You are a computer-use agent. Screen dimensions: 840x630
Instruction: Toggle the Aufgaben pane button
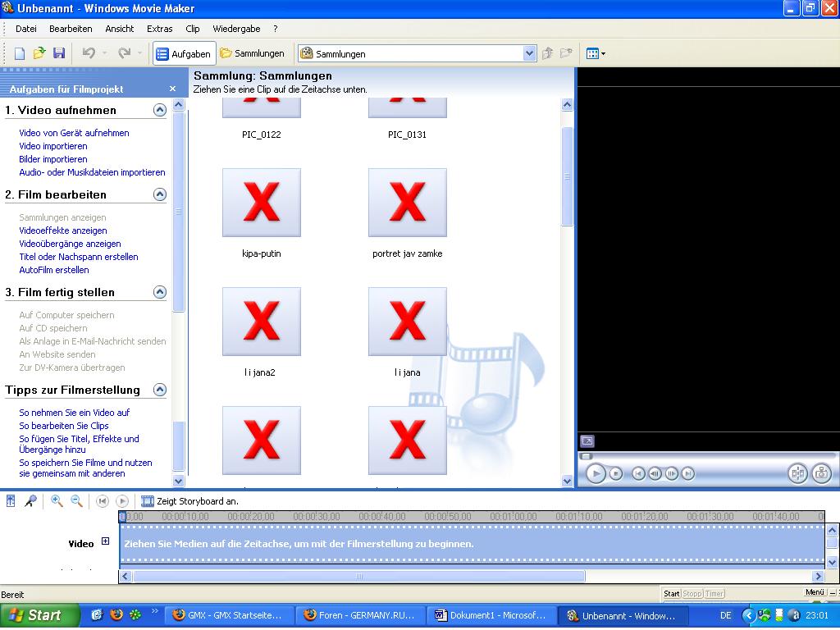tap(184, 53)
